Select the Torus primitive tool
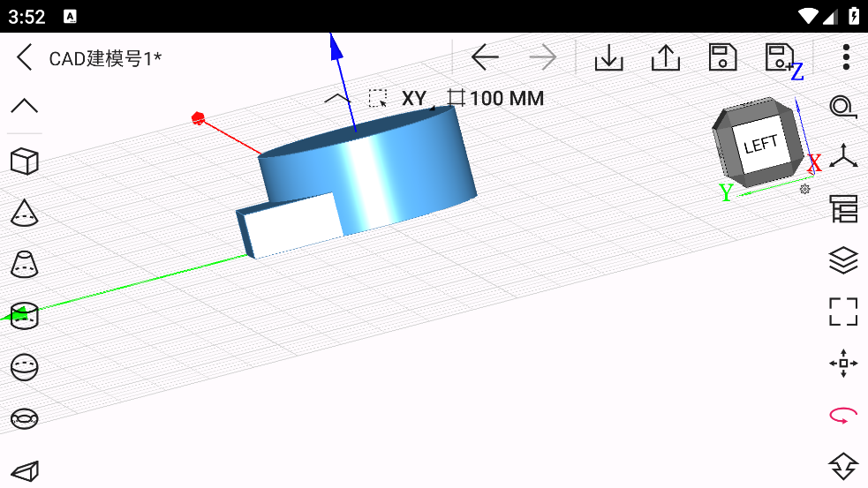This screenshot has height=488, width=868. point(25,419)
